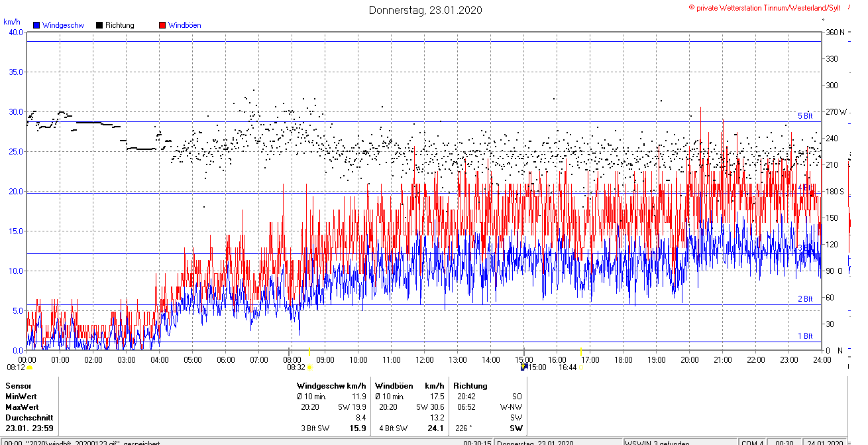Click the MaxWert row label
This screenshot has width=868, height=445.
[x=21, y=407]
